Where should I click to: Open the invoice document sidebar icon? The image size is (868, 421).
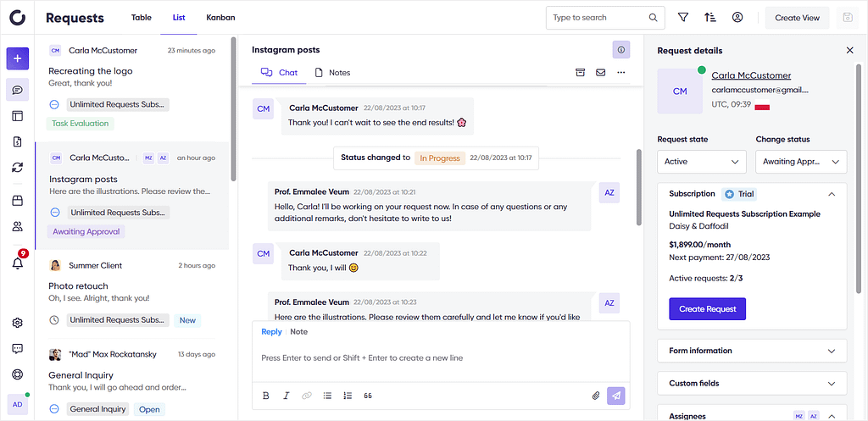[x=18, y=141]
